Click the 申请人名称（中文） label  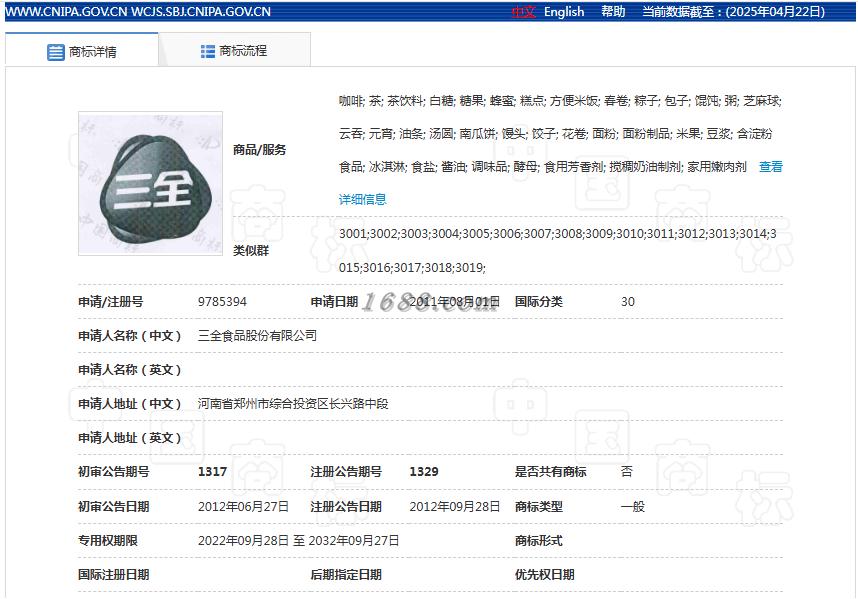130,335
